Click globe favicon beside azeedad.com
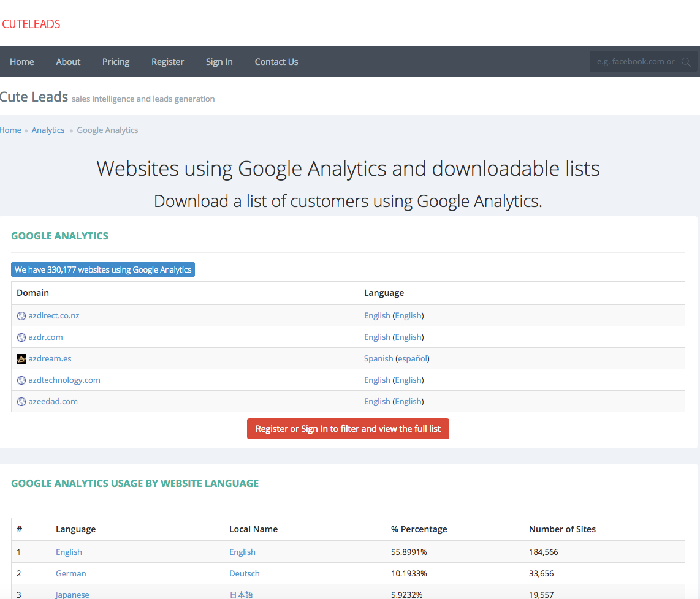 21,402
